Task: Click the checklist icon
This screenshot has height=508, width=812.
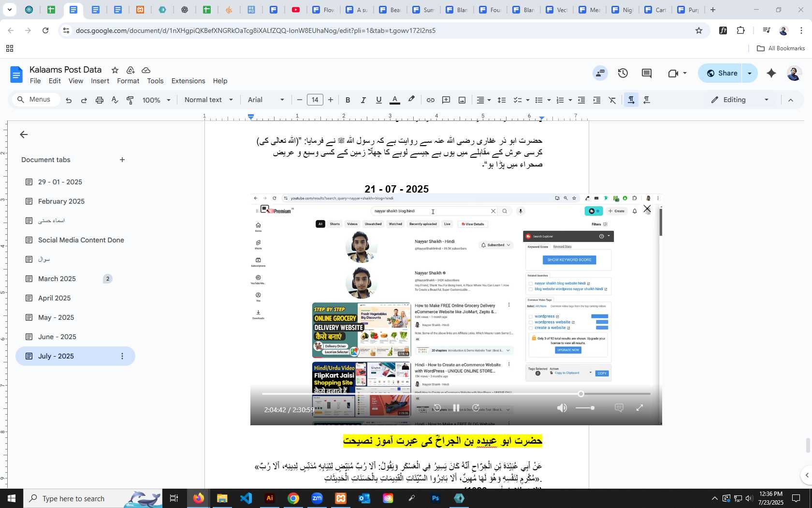Action: (x=518, y=100)
